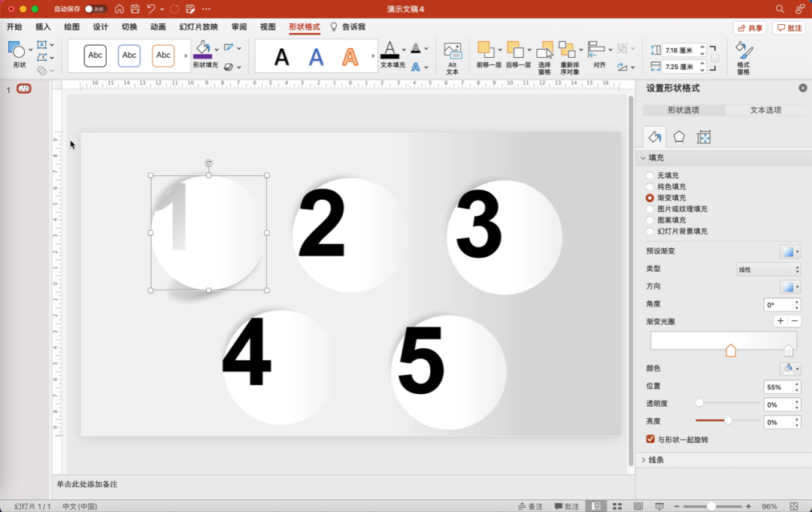
Task: Open the 设计 ribbon tab
Action: click(x=101, y=27)
